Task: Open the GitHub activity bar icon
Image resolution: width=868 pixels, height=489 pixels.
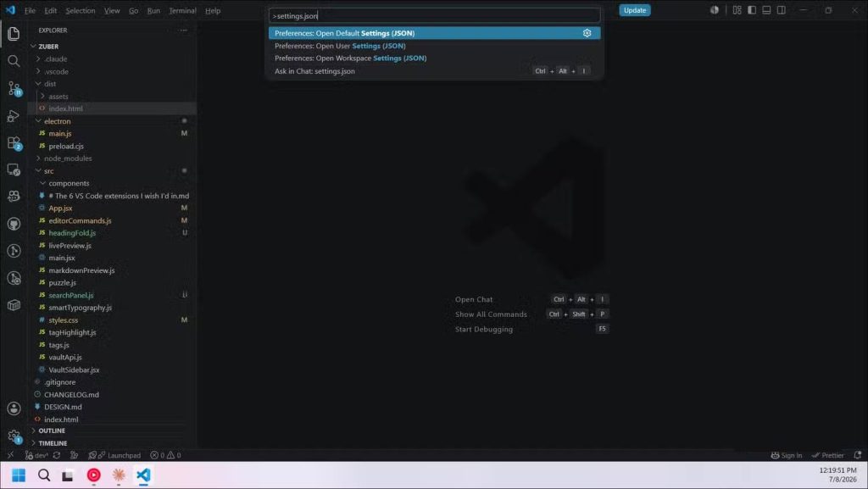Action: click(14, 224)
